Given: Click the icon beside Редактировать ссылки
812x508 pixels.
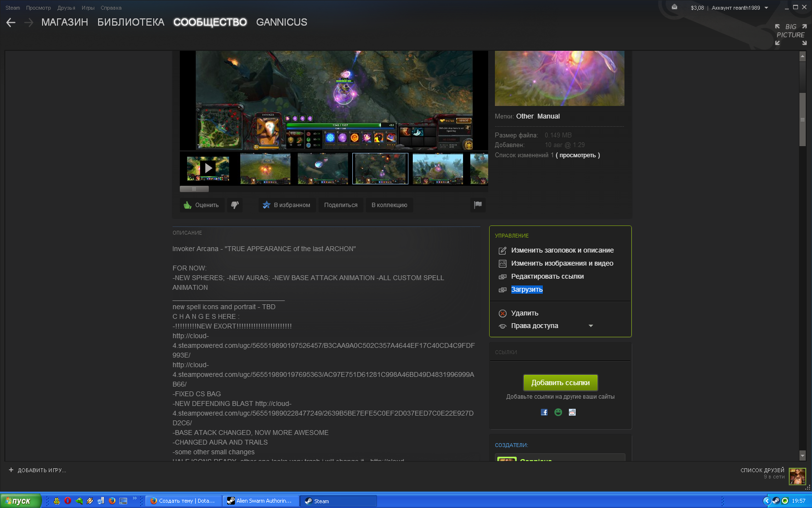Looking at the screenshot, I should (503, 277).
